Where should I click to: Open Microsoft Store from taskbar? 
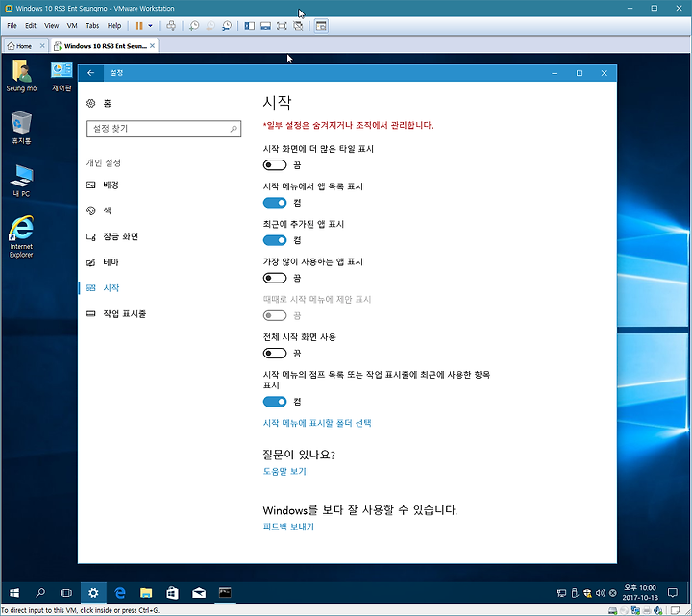[x=173, y=593]
